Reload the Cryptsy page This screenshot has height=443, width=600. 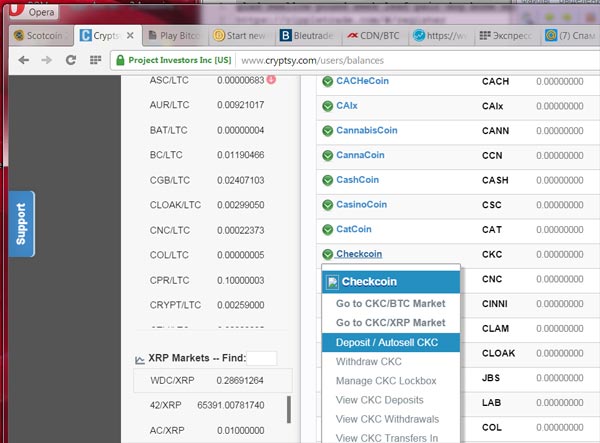[x=71, y=60]
